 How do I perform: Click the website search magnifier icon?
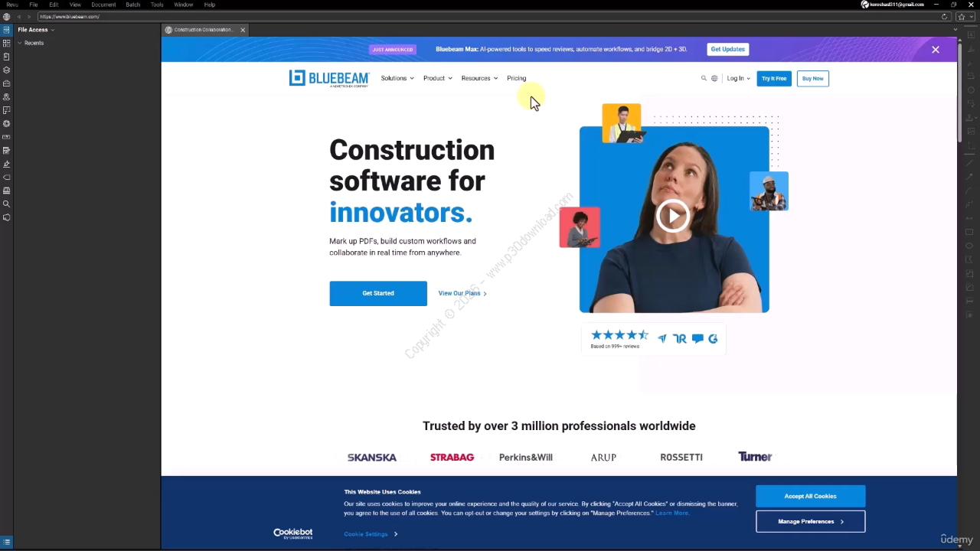coord(704,78)
